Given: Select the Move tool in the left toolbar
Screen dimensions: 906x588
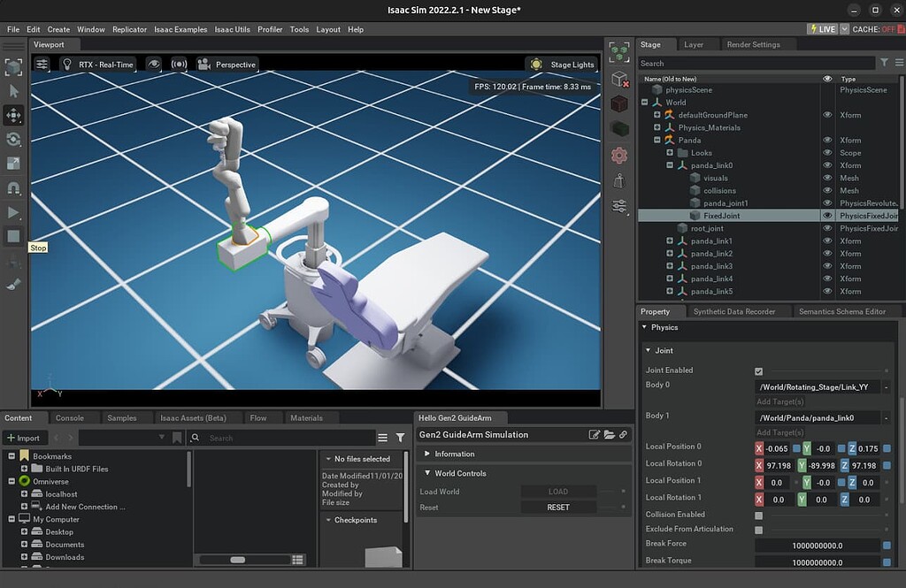Looking at the screenshot, I should pyautogui.click(x=12, y=116).
